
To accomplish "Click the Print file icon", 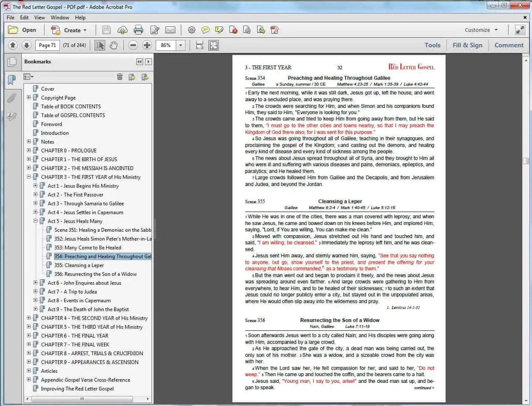I will (138, 30).
